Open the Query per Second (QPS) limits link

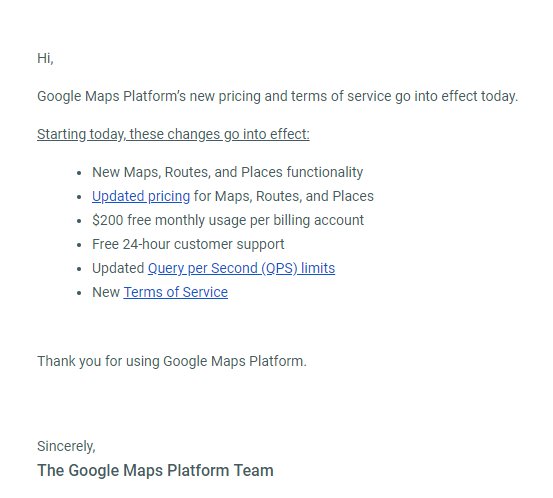point(241,268)
